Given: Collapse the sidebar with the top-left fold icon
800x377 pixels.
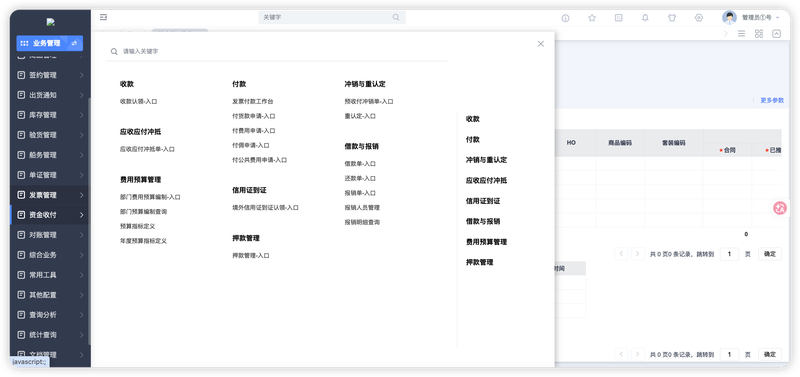Looking at the screenshot, I should pyautogui.click(x=103, y=17).
